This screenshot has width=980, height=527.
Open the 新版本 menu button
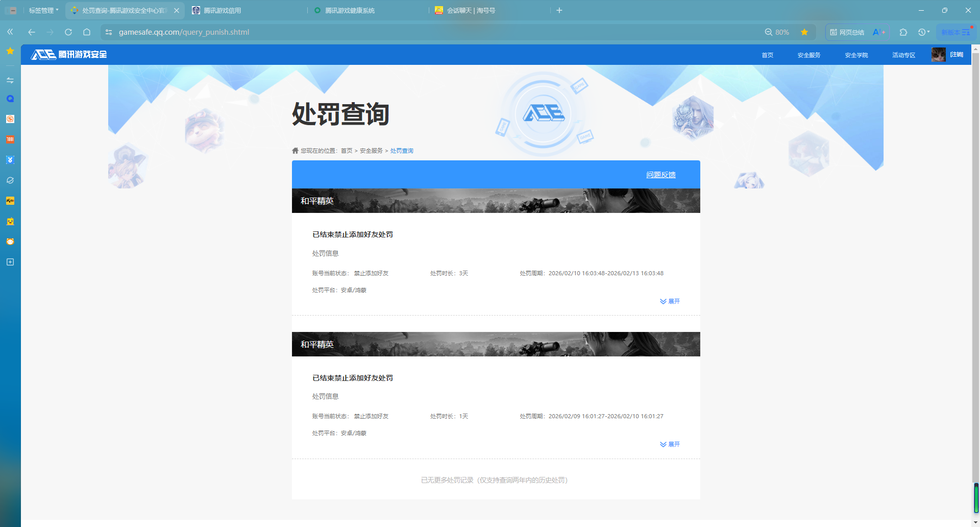955,32
